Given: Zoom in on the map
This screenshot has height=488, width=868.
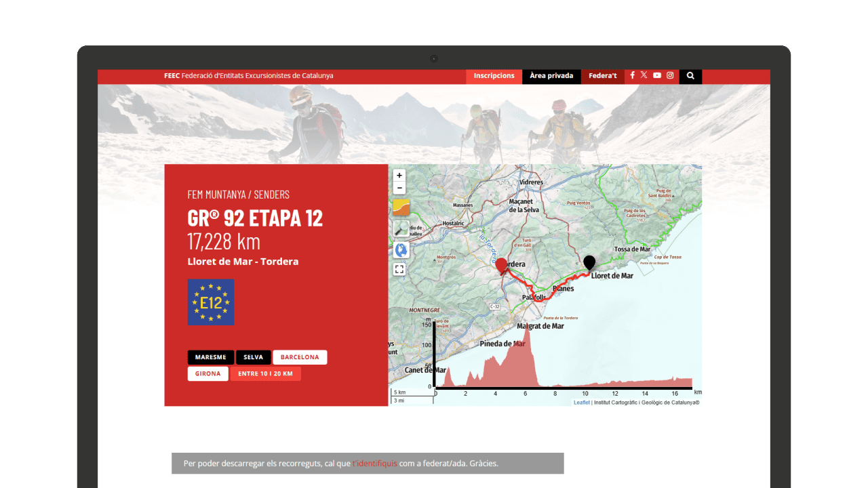Looking at the screenshot, I should tap(399, 176).
